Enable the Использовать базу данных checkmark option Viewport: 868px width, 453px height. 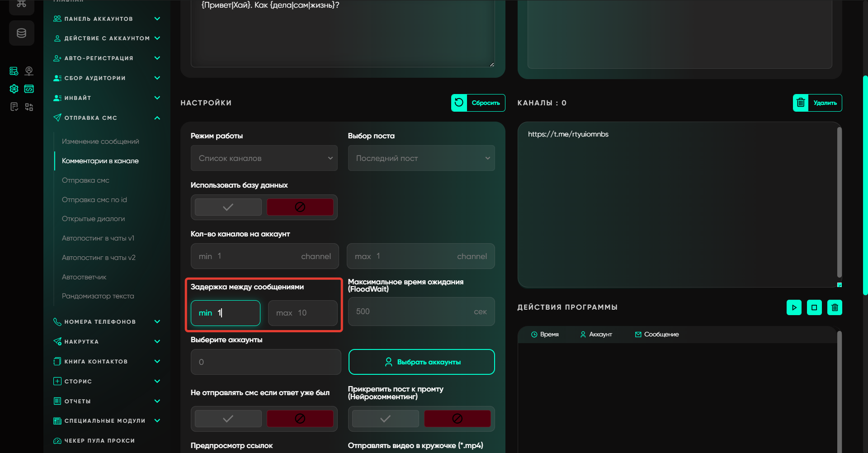coord(228,207)
